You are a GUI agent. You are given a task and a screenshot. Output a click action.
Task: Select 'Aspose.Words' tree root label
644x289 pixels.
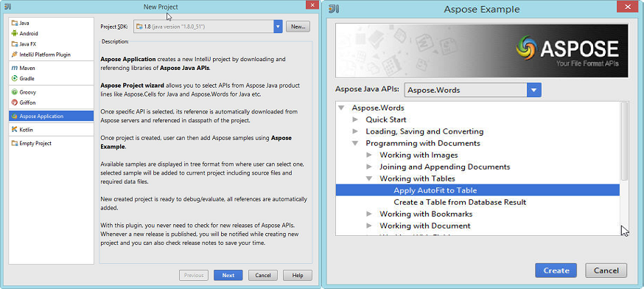tap(378, 108)
